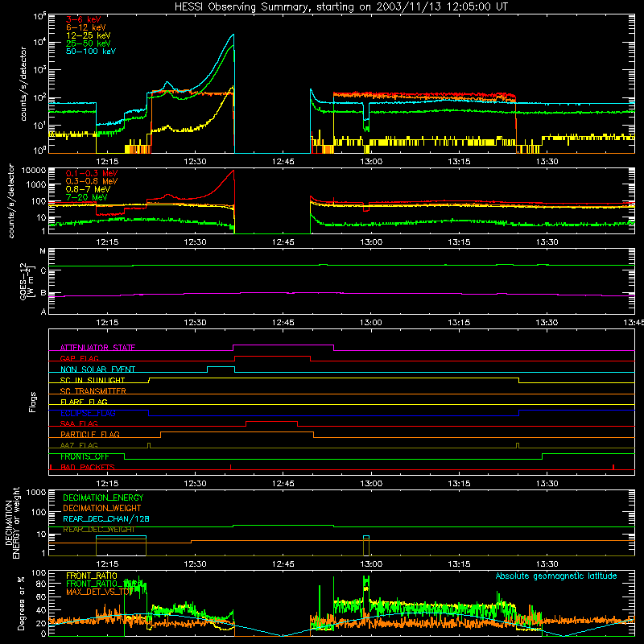The image size is (644, 644).
Task: Select the FLARE_FLAG label
Action: (84, 402)
